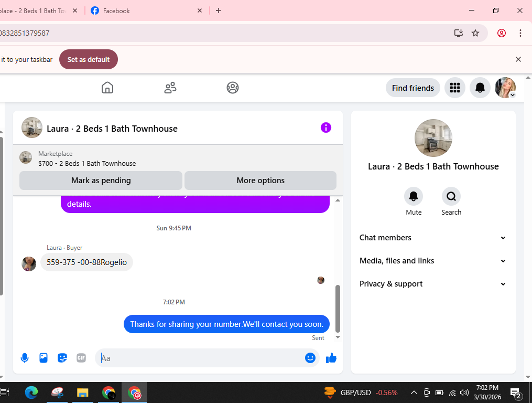Choose a GIF with the GIF icon
The image size is (532, 403).
click(x=81, y=358)
